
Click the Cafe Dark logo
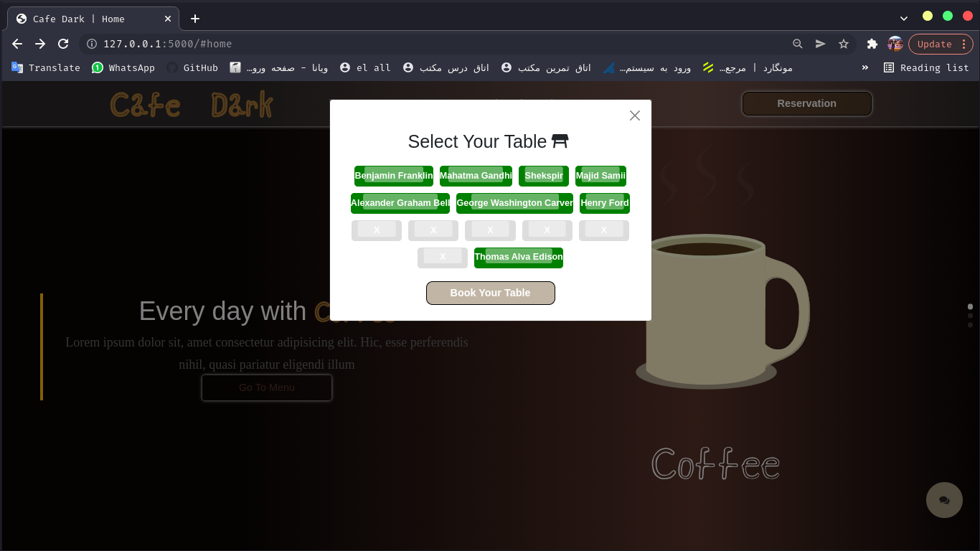tap(192, 105)
